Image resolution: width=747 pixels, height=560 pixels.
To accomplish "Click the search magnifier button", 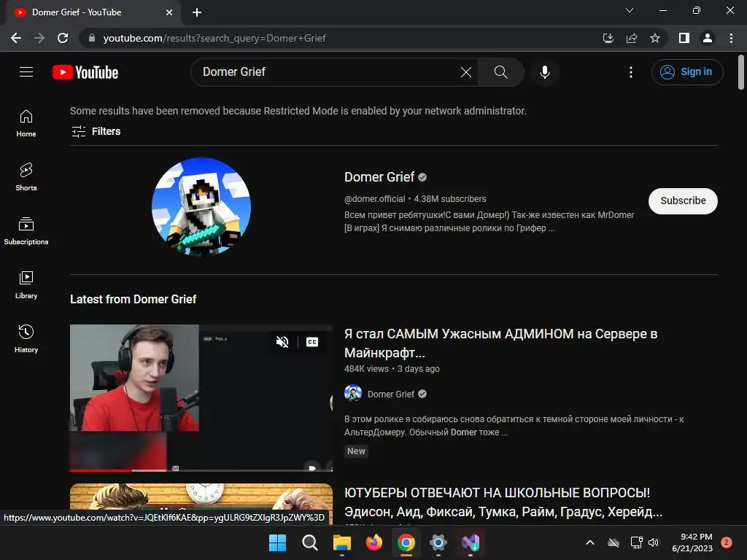I will click(x=500, y=72).
